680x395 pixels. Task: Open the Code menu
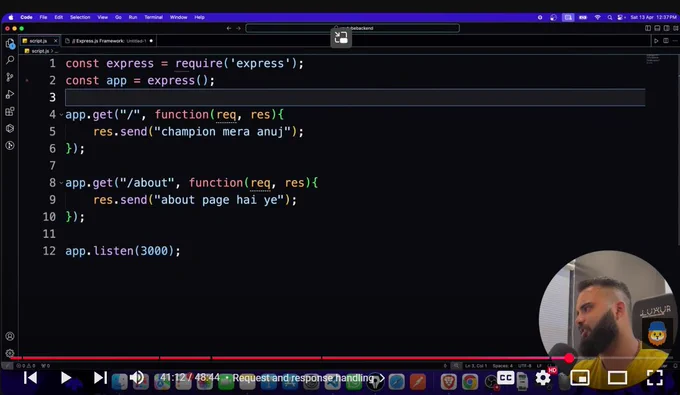[x=26, y=17]
